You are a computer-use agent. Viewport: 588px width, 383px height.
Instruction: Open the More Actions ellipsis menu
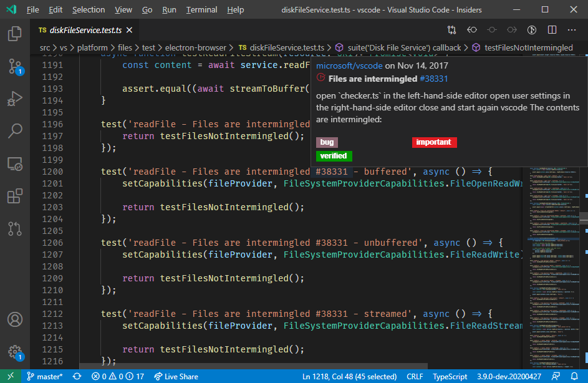click(x=572, y=29)
